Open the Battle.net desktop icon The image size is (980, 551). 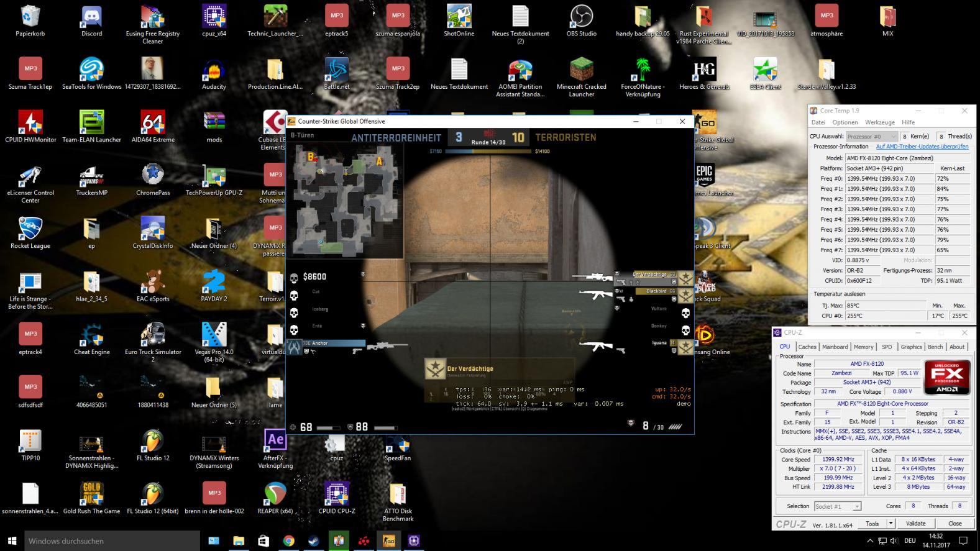pyautogui.click(x=336, y=74)
